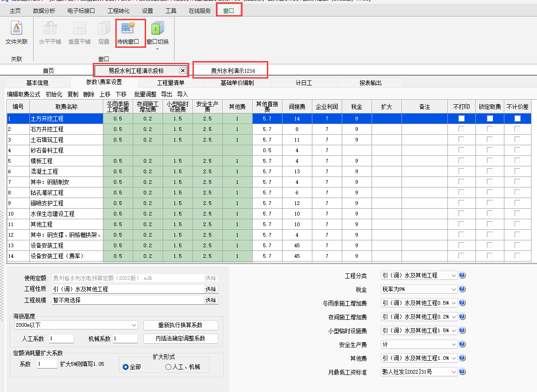Open the 税金 税率为9% dropdown
Viewport: 537px width, 392px height.
pyautogui.click(x=454, y=289)
